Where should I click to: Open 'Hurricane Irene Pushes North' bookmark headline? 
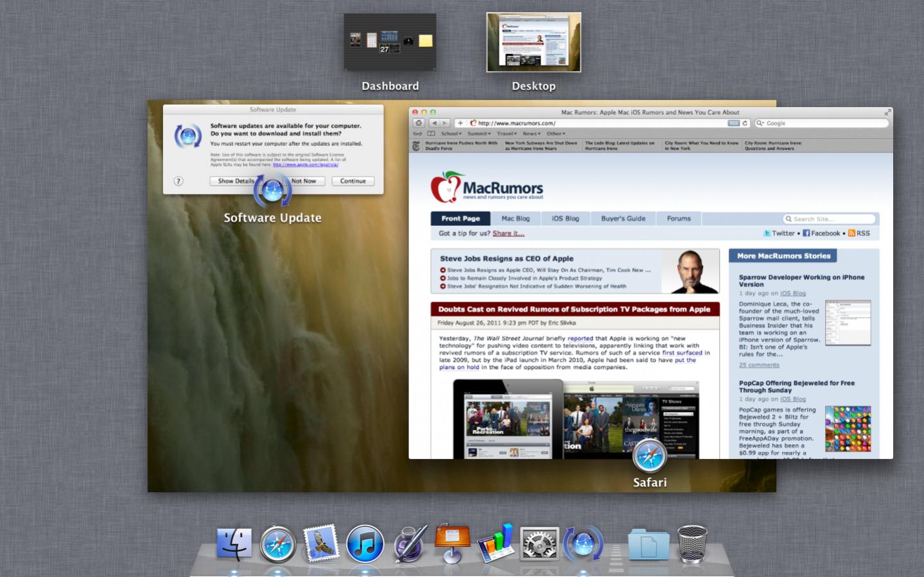point(461,146)
